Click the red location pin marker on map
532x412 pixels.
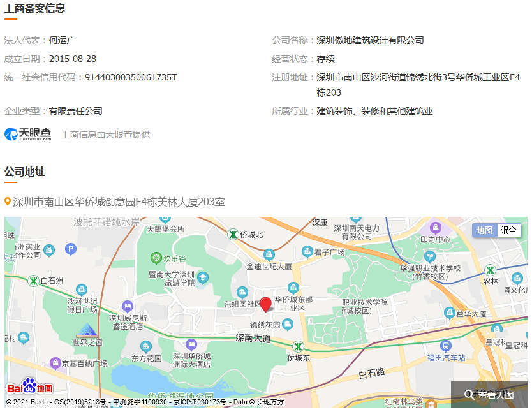tap(265, 304)
